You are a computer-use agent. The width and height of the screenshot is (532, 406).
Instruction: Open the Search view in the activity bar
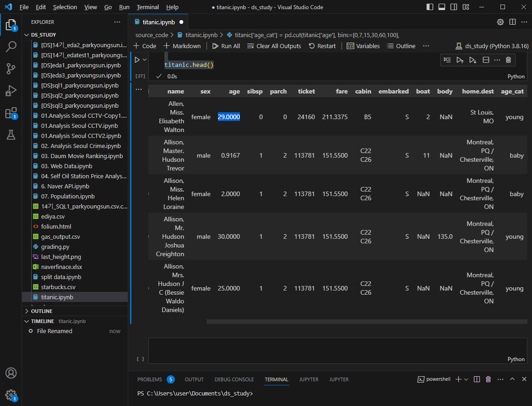tap(11, 46)
